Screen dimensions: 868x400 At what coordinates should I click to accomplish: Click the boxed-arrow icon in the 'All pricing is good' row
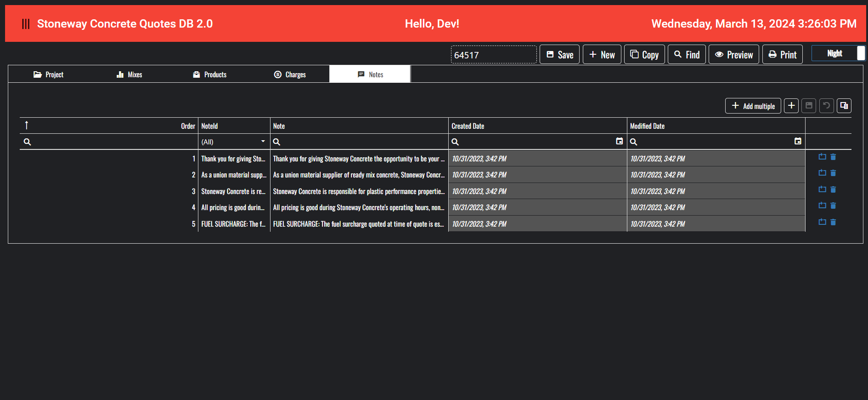[x=822, y=206]
